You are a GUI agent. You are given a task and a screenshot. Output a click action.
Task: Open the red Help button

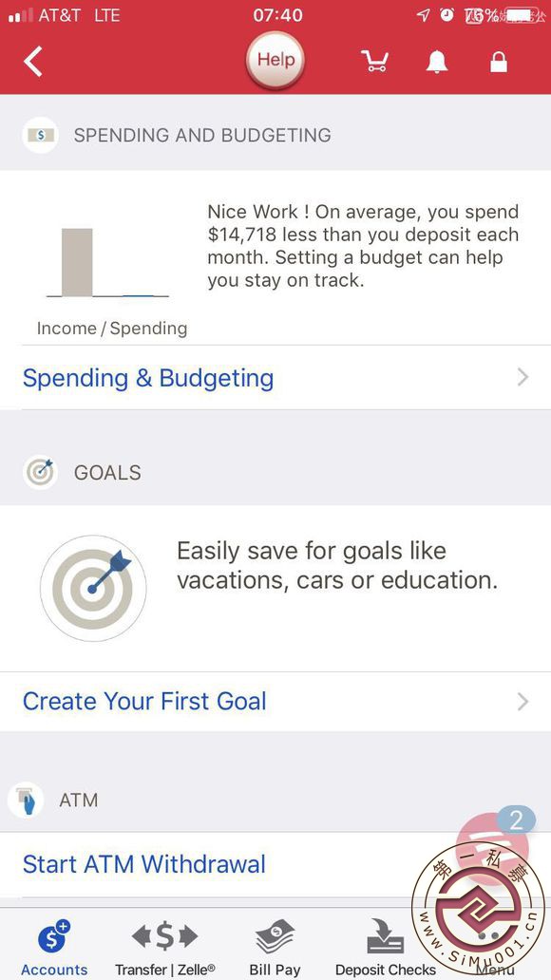(x=275, y=60)
